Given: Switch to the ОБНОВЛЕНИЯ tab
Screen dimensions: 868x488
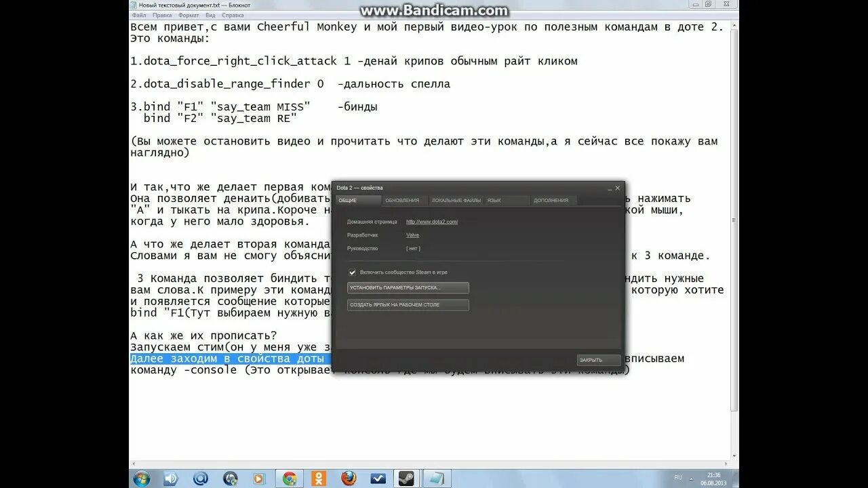Looking at the screenshot, I should [x=405, y=200].
